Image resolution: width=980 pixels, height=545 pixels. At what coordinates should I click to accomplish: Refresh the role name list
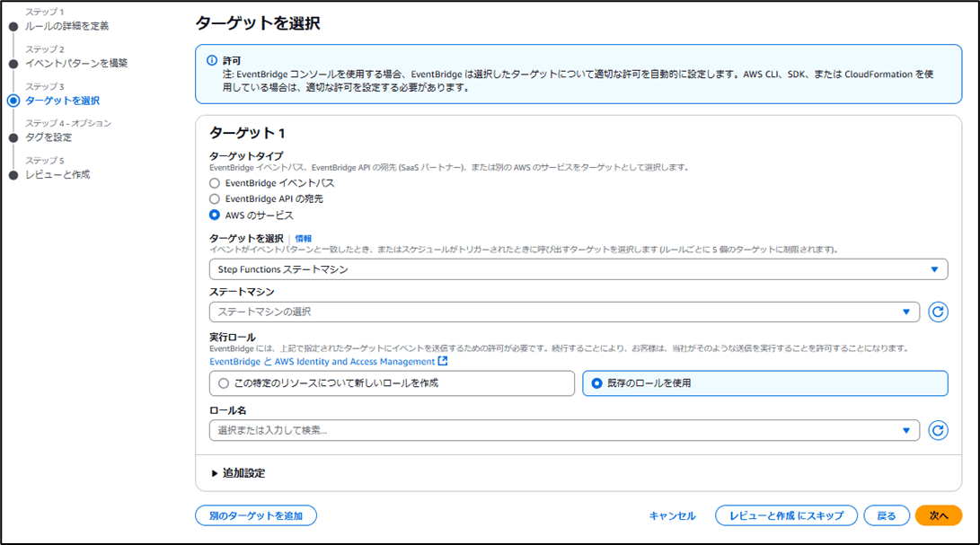pyautogui.click(x=938, y=430)
